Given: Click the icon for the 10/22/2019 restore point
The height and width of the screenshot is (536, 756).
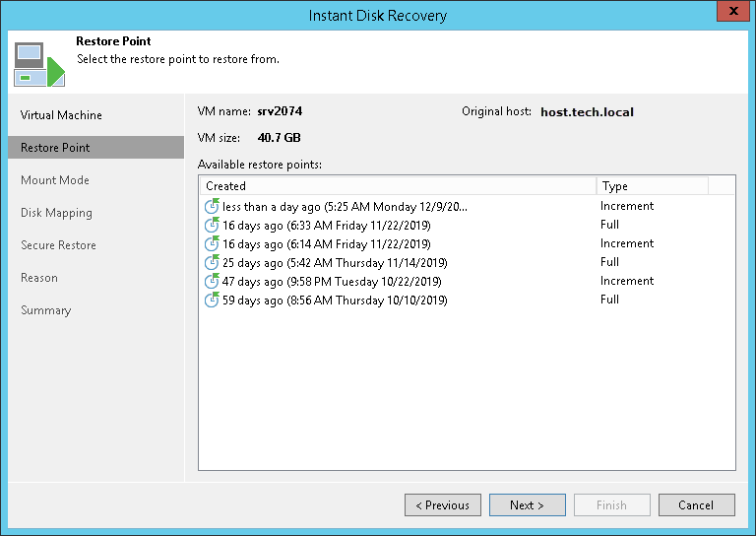Looking at the screenshot, I should coord(212,282).
